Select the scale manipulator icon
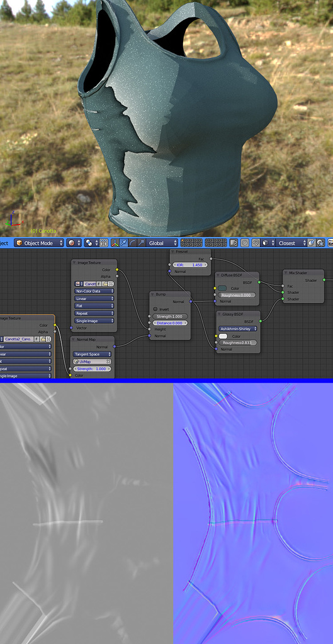 [141, 243]
